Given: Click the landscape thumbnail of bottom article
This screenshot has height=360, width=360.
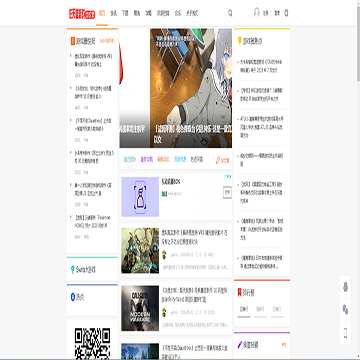Looking at the screenshot, I should pyautogui.click(x=140, y=351).
